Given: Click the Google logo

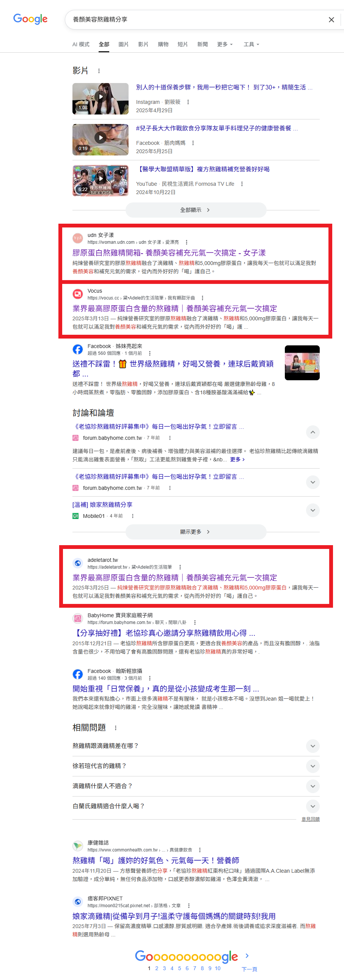Looking at the screenshot, I should pyautogui.click(x=30, y=19).
